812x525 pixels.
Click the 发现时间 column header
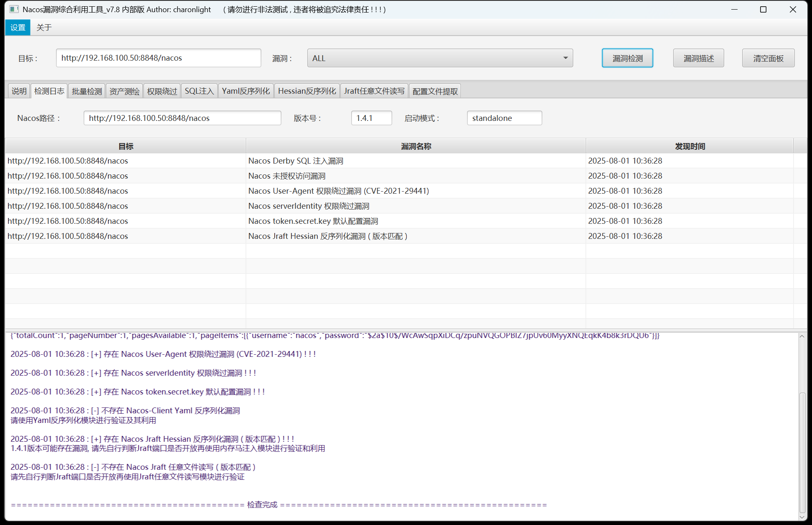(x=690, y=146)
